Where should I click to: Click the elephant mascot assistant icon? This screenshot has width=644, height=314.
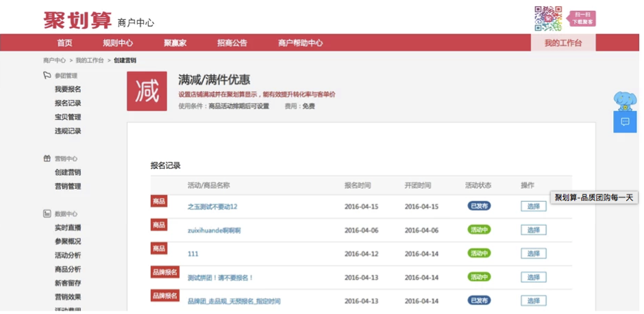(x=625, y=101)
